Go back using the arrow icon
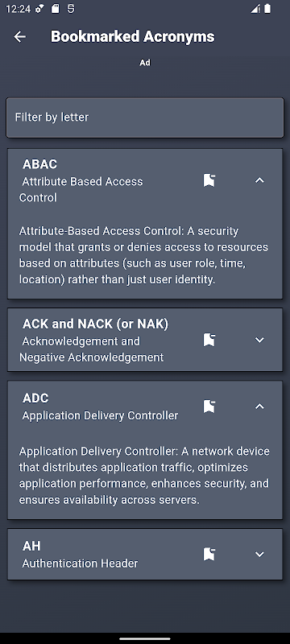The image size is (290, 644). (19, 36)
